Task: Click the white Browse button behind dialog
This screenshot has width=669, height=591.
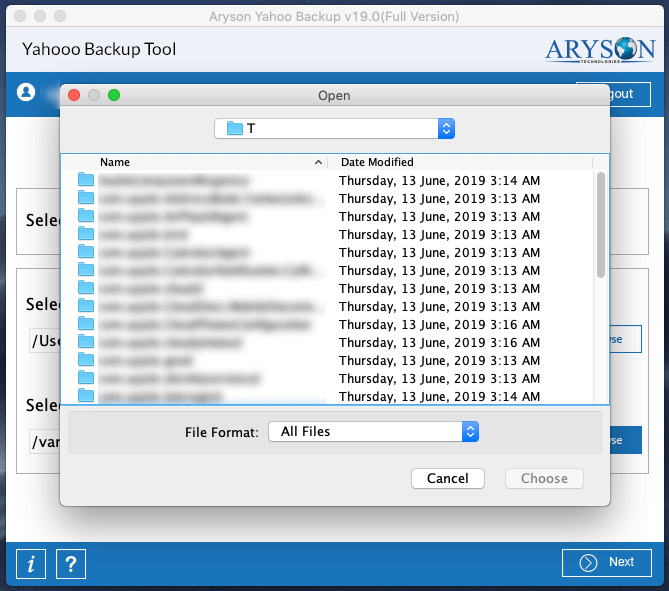Action: [625, 339]
